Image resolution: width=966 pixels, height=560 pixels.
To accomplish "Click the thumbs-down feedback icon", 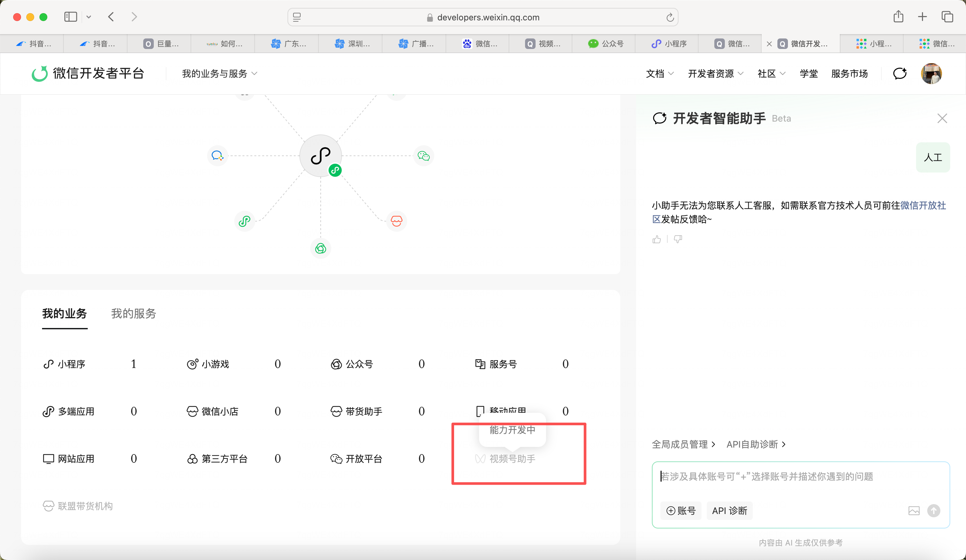I will [x=678, y=240].
